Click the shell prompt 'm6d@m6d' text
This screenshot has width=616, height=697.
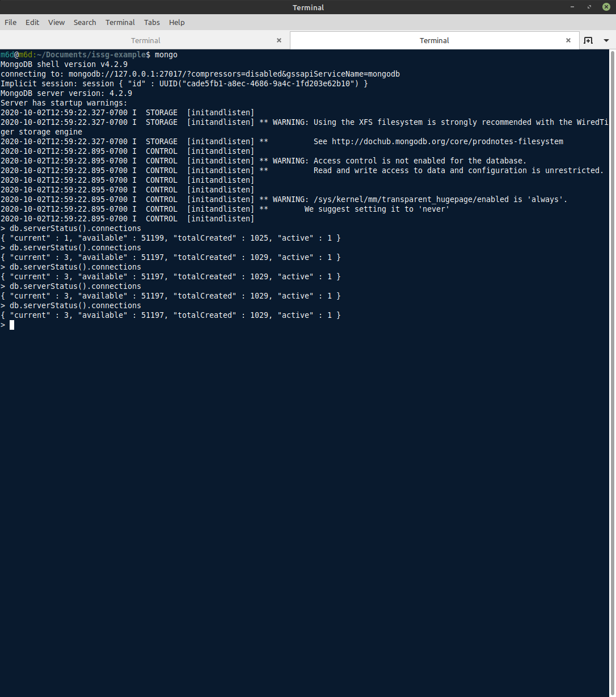(x=16, y=54)
